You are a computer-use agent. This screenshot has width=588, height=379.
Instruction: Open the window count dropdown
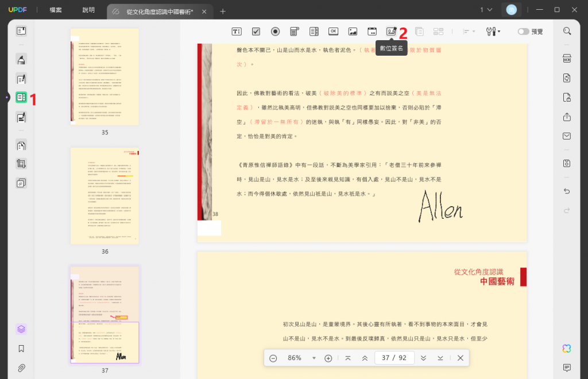(486, 10)
